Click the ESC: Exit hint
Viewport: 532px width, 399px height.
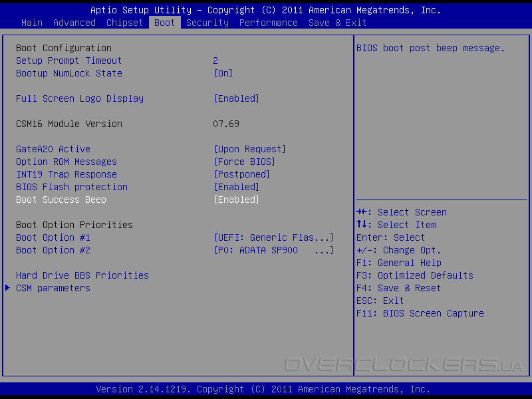(380, 301)
